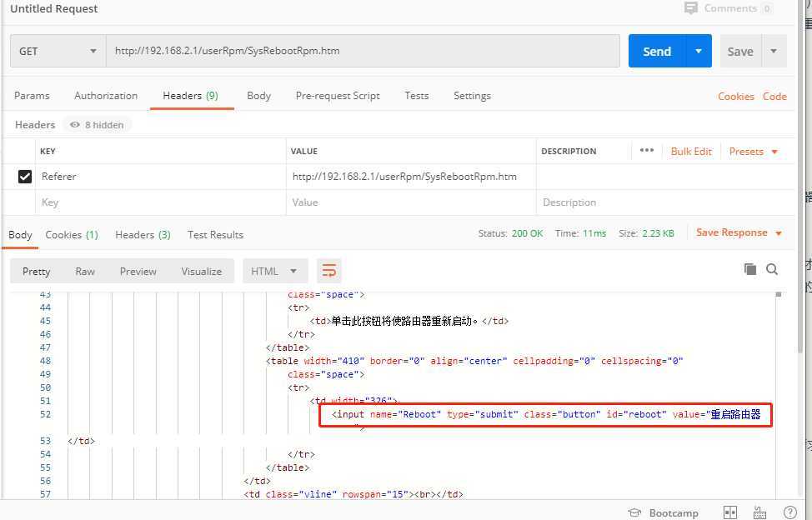
Task: Open the help question mark icon
Action: coord(789,512)
